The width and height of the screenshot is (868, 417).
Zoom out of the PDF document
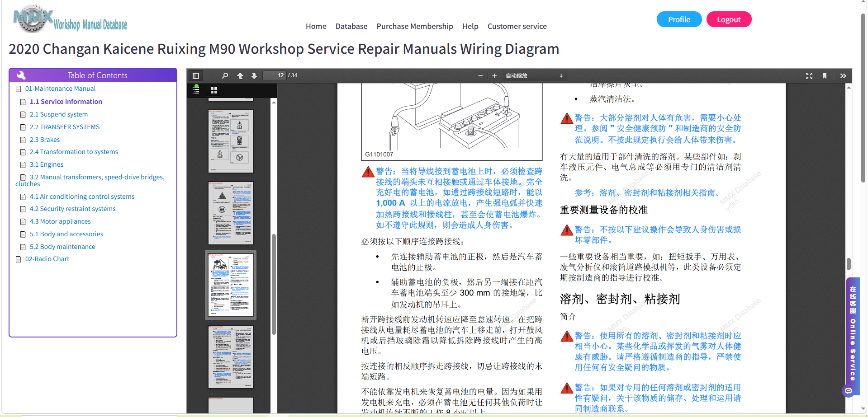coord(480,76)
